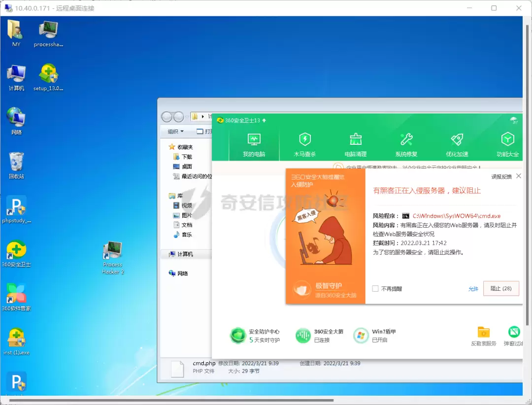Open the 网络 desktop icon
The height and width of the screenshot is (405, 532).
pos(16,121)
